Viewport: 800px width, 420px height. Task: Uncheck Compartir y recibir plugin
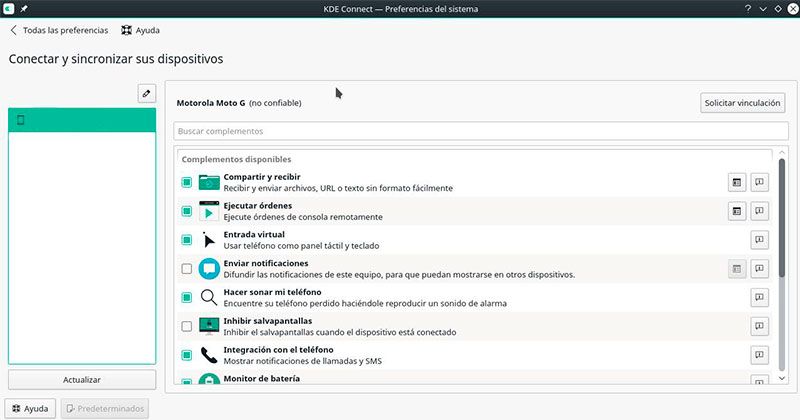coord(187,182)
